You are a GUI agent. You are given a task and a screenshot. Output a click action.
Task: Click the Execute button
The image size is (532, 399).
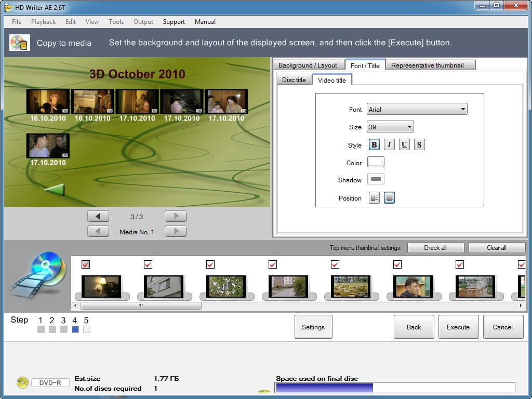tap(458, 327)
